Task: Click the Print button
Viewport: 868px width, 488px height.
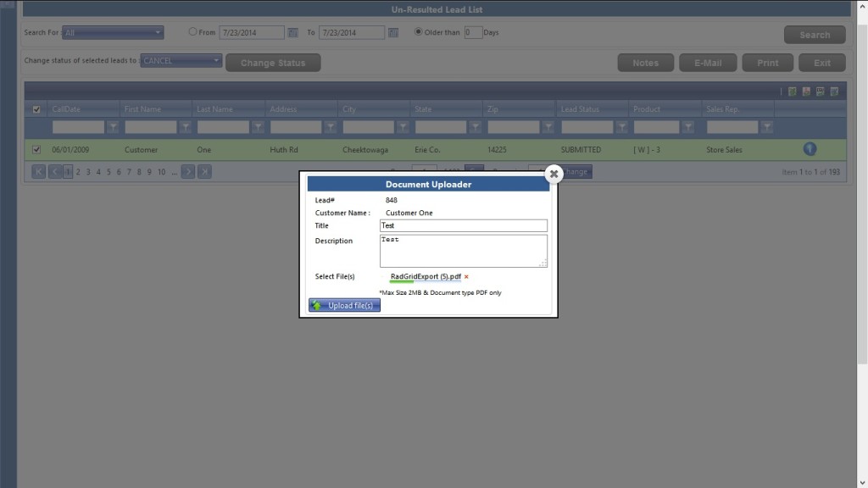Action: (x=768, y=63)
